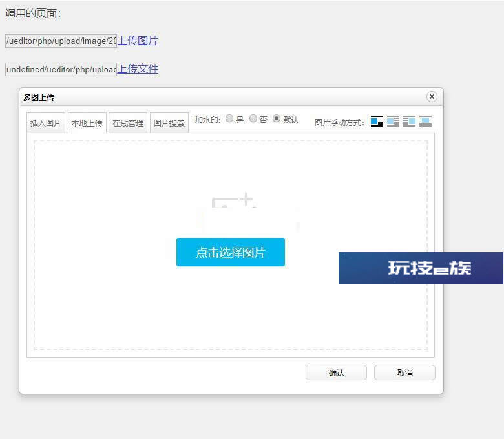Switch to the 本地上传 tab
The image size is (504, 439).
[x=87, y=123]
